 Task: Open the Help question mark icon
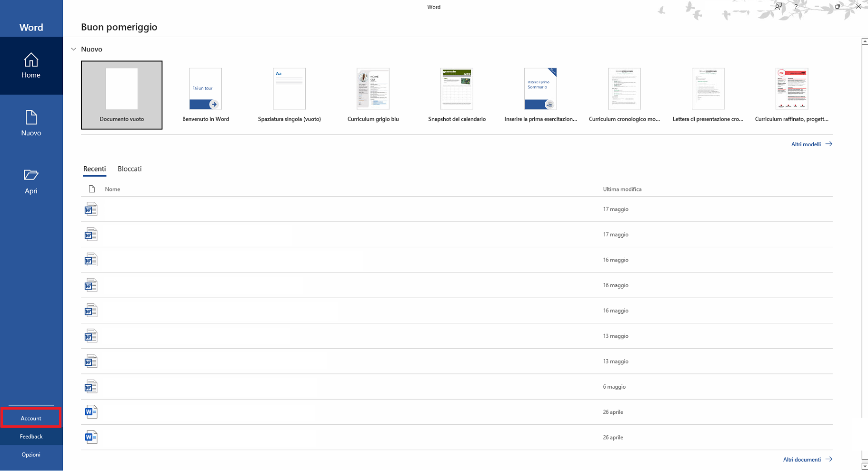[796, 7]
